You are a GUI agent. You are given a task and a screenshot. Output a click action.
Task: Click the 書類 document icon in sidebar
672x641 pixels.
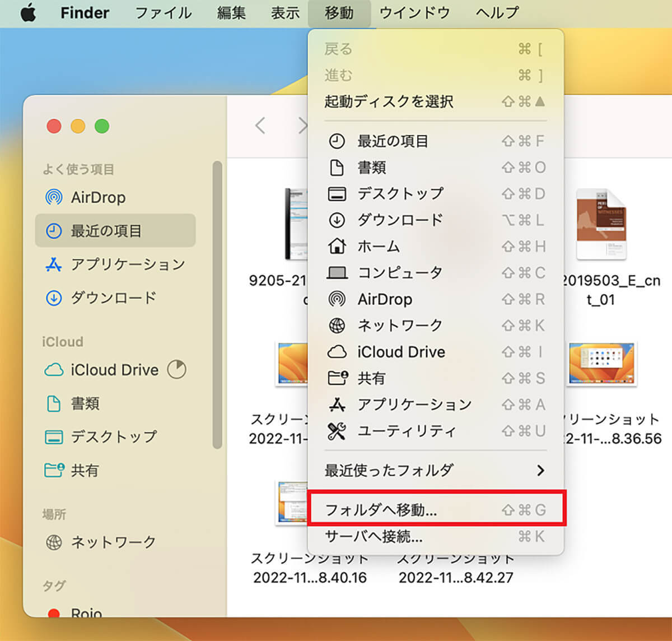pyautogui.click(x=54, y=403)
